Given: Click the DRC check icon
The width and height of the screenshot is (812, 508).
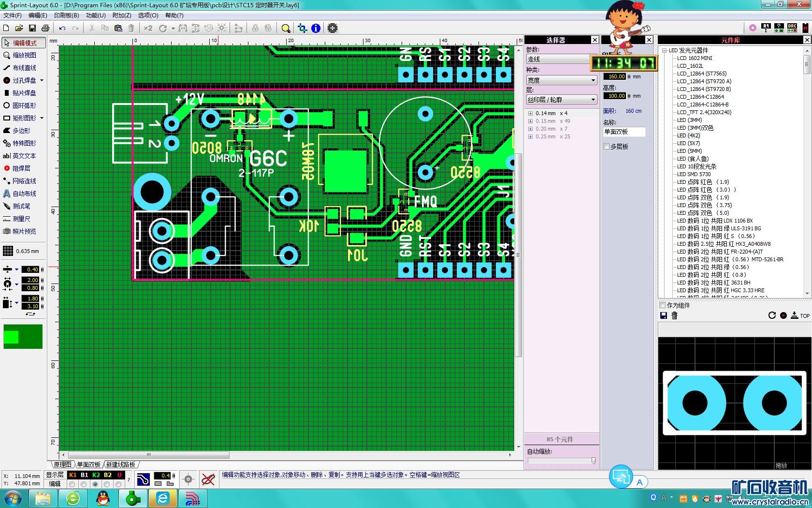Looking at the screenshot, I should pos(792,28).
